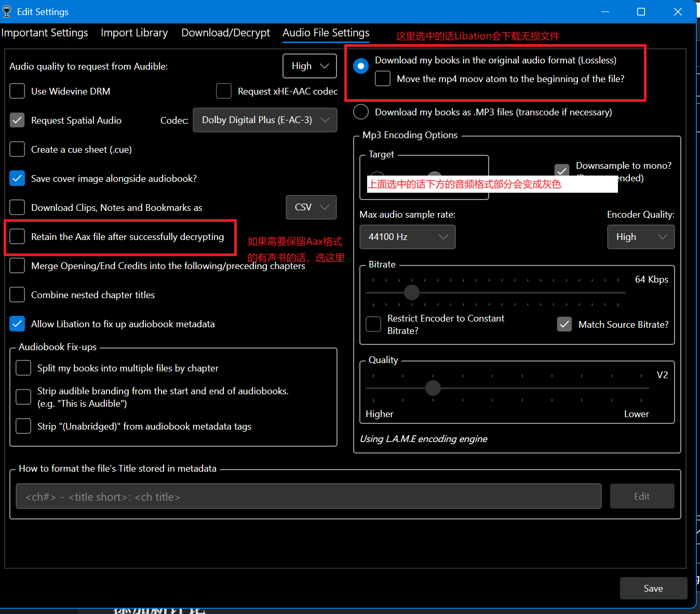Image resolution: width=700 pixels, height=614 pixels.
Task: Check Move the mp4 moov atom option
Action: (x=383, y=78)
